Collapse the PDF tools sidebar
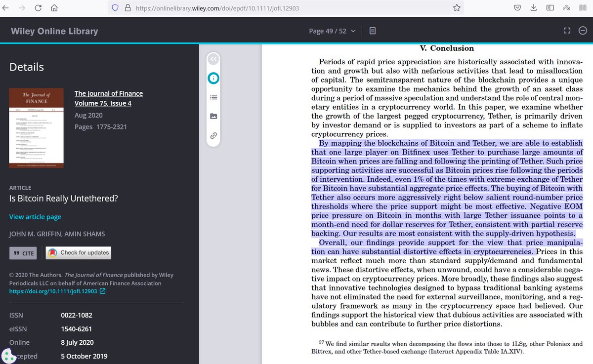593x364 pixels. [x=213, y=59]
